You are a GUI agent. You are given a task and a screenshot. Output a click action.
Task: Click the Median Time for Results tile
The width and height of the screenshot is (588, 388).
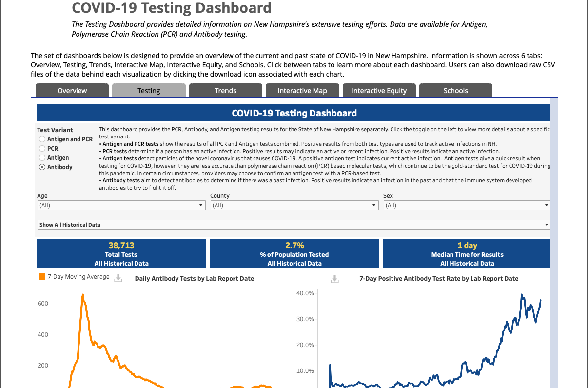(467, 253)
